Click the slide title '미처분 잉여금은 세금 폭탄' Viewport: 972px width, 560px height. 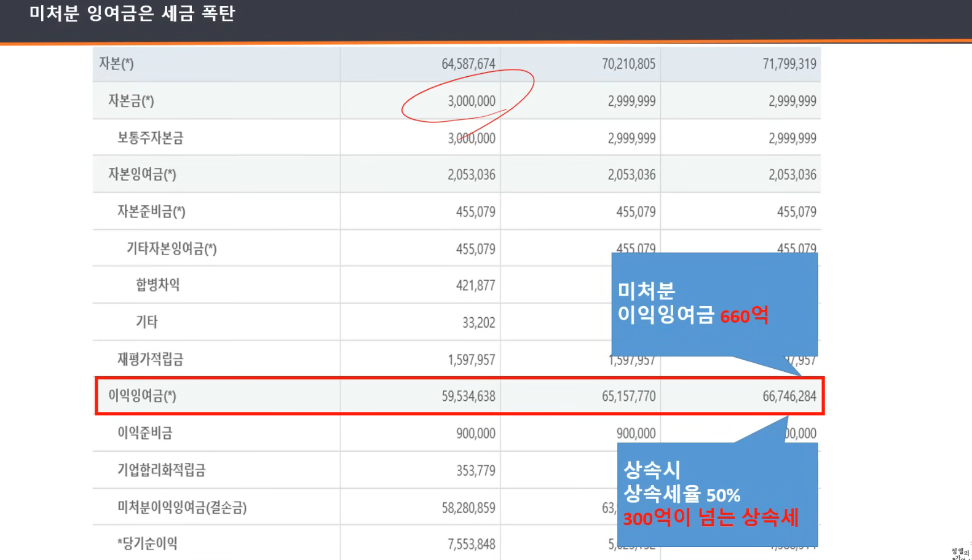pyautogui.click(x=132, y=13)
